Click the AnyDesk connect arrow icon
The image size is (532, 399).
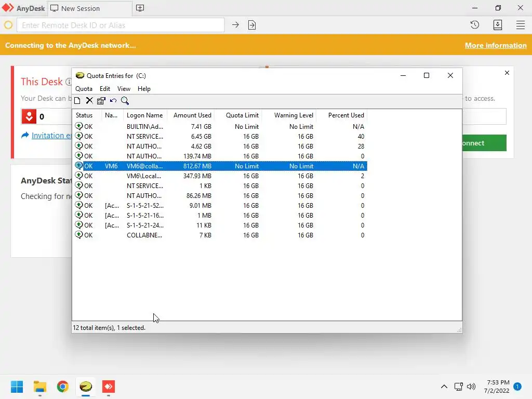coord(235,25)
